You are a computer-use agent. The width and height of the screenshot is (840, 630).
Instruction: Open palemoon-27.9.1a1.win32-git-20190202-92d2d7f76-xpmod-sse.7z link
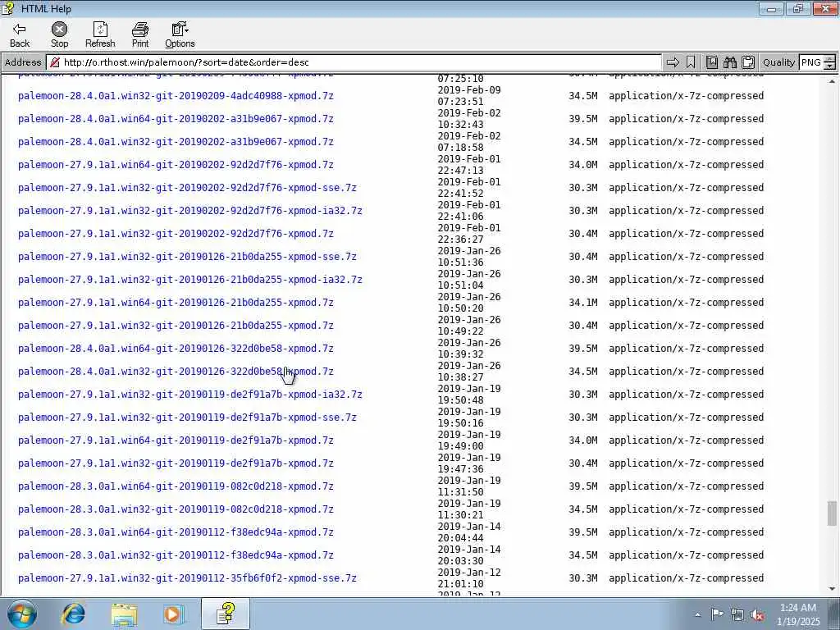[187, 188]
